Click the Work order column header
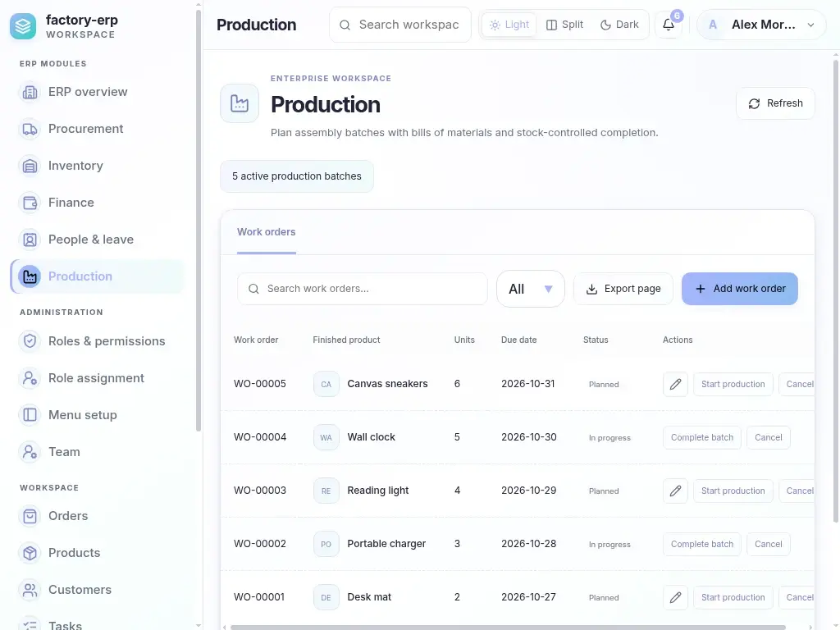Viewport: 840px width, 630px height. pos(256,340)
